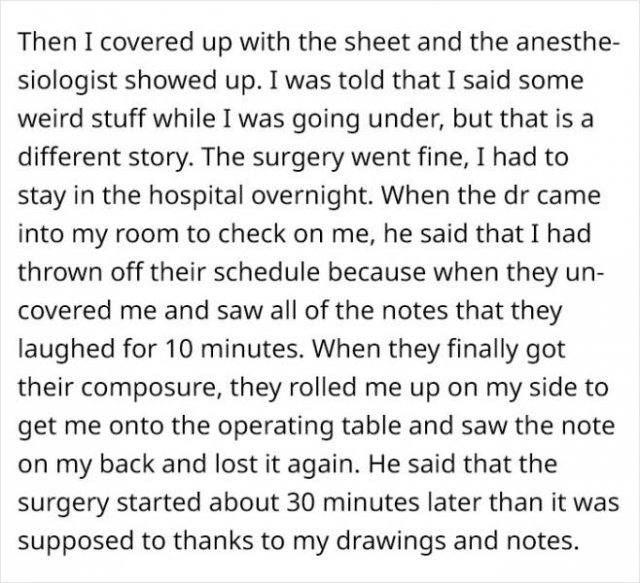The height and width of the screenshot is (583, 640).
Task: Click the word "operating" in the text
Action: 275,426
